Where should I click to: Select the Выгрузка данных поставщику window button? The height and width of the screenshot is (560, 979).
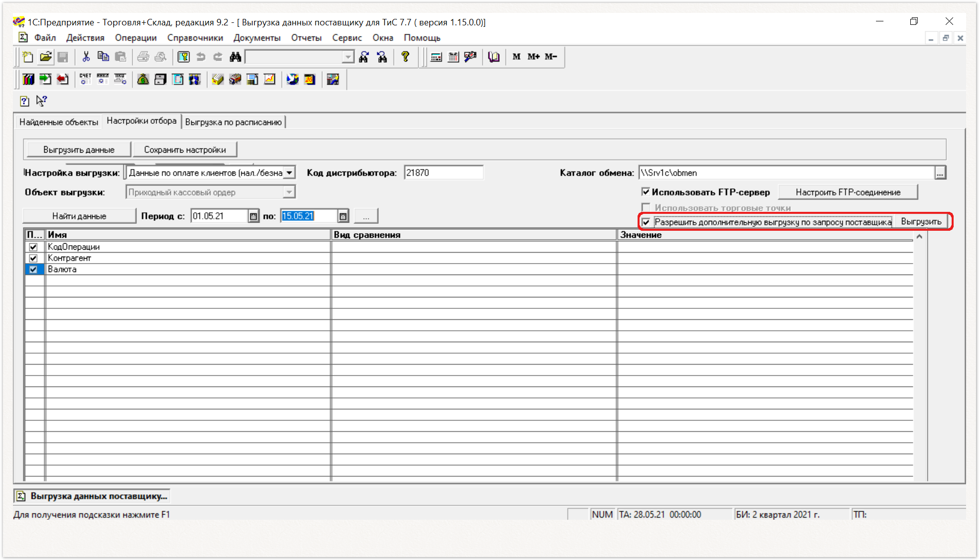point(92,496)
